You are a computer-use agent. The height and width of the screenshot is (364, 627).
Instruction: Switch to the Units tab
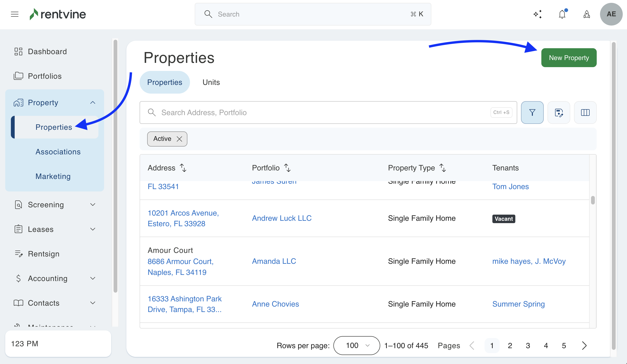pos(211,82)
